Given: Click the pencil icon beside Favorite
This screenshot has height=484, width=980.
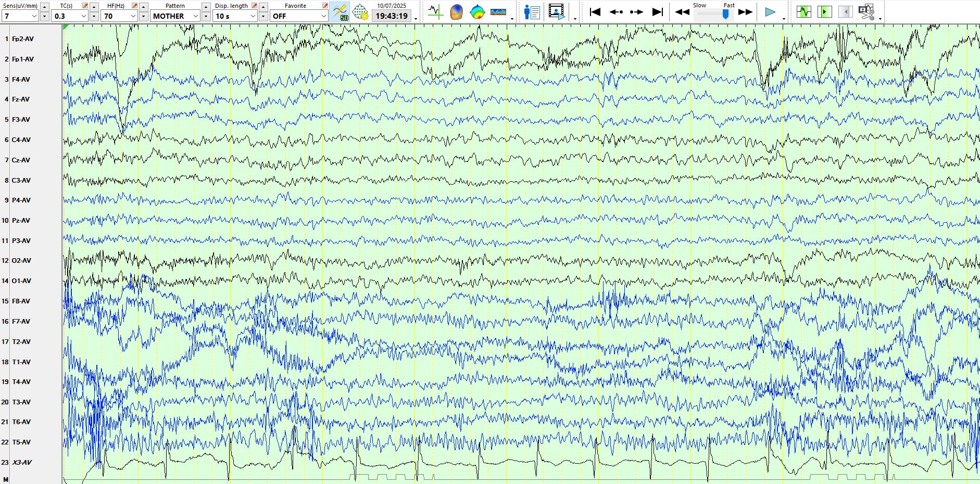Looking at the screenshot, I should [325, 6].
